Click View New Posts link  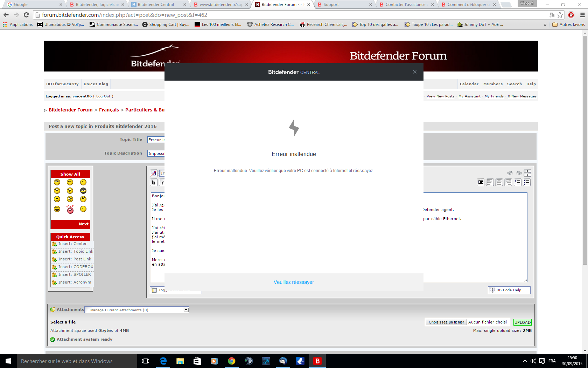click(440, 96)
